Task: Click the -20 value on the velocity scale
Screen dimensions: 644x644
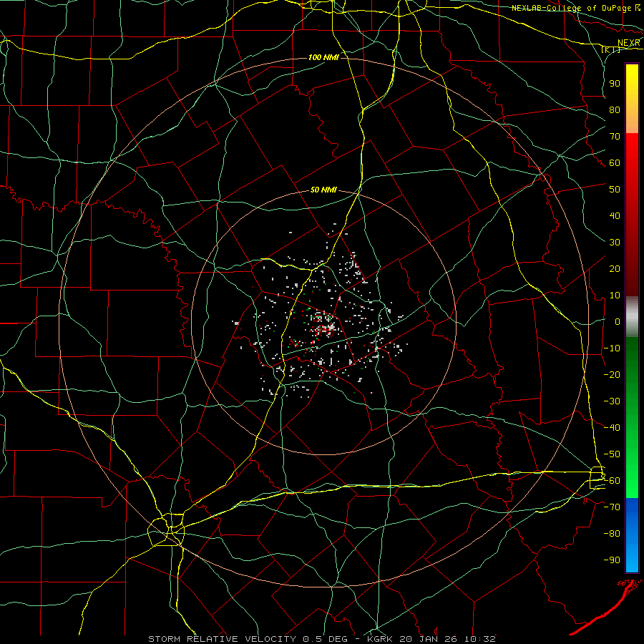Action: pyautogui.click(x=612, y=374)
